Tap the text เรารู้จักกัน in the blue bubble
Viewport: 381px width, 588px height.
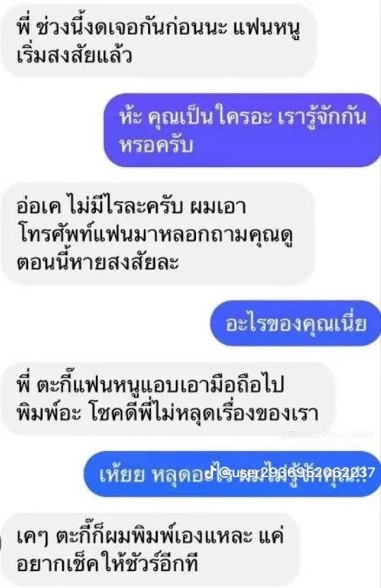(x=323, y=117)
